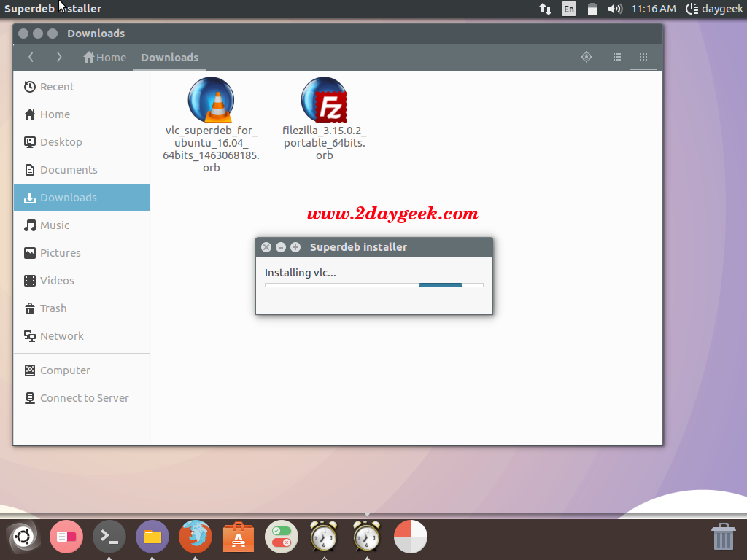The image size is (747, 560).
Task: Go back with the left arrow button
Action: click(x=31, y=57)
